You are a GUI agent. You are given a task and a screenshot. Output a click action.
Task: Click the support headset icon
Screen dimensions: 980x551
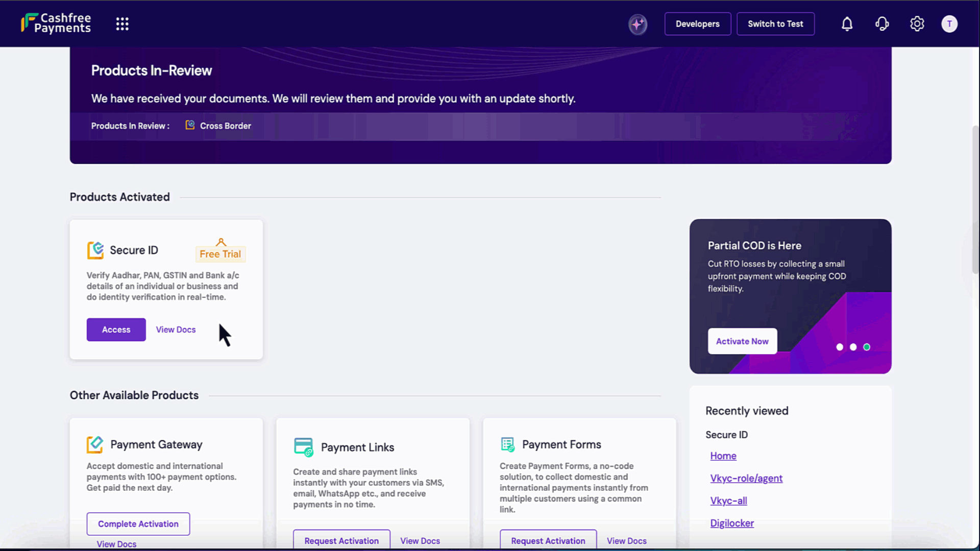pos(882,24)
